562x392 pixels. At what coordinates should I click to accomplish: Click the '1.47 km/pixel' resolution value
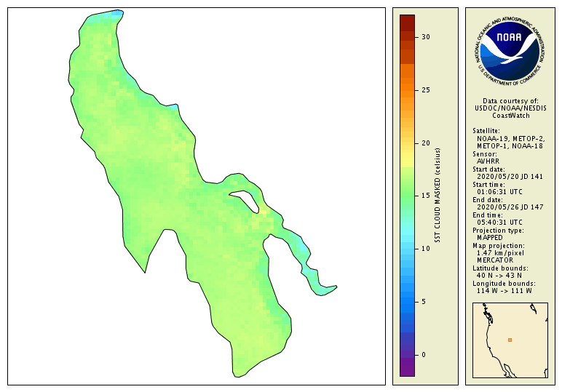[500, 253]
